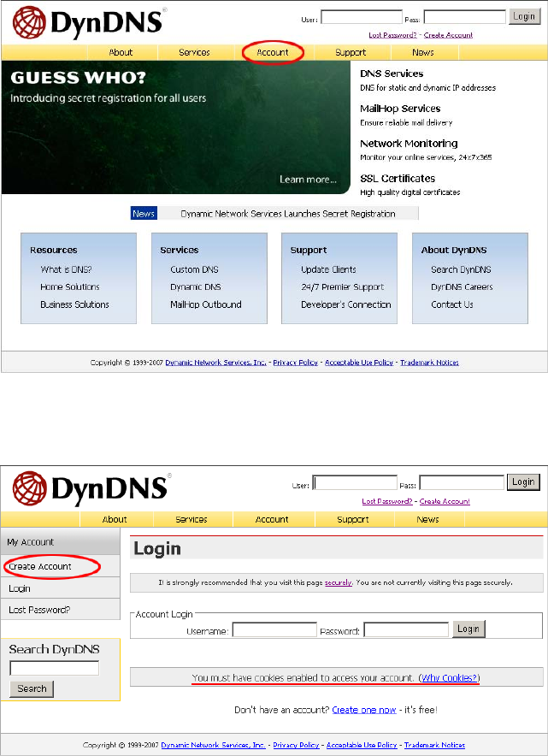Open Acceptable Use Policy in the top page footer

[x=359, y=363]
